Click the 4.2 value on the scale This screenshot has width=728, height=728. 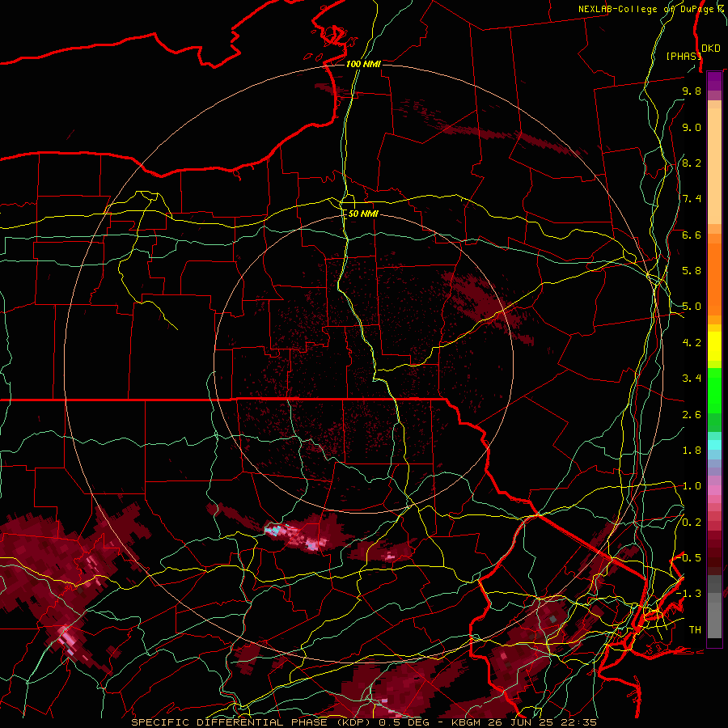click(692, 343)
